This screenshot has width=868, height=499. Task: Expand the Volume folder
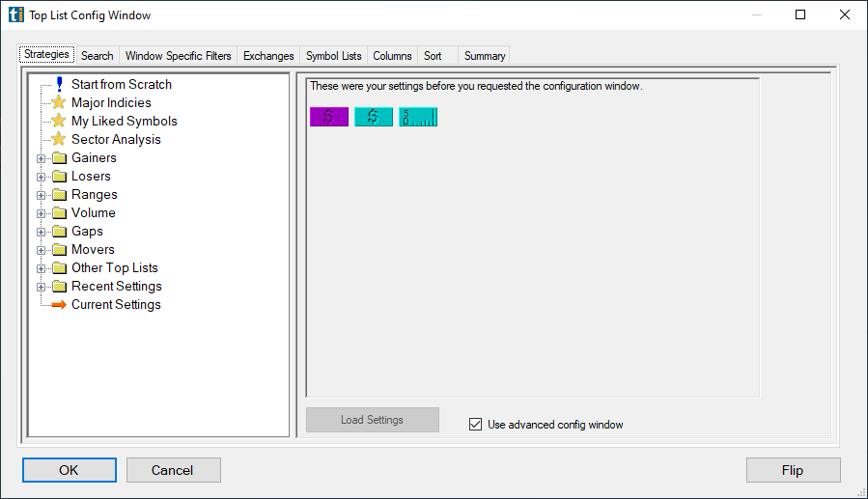[x=41, y=213]
